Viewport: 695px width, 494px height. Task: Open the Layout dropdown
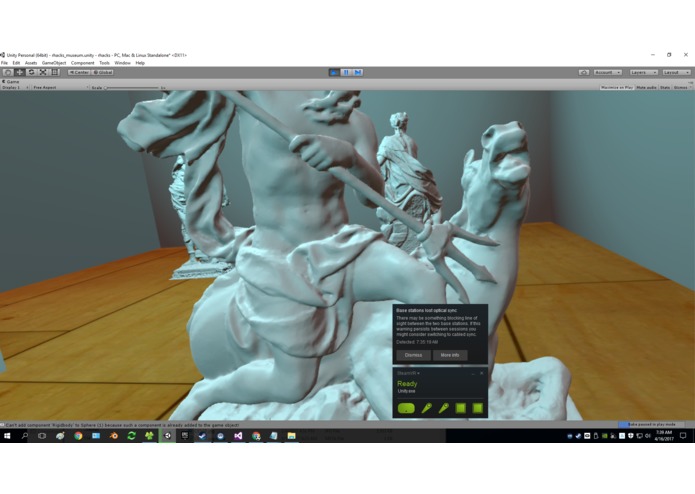point(676,72)
